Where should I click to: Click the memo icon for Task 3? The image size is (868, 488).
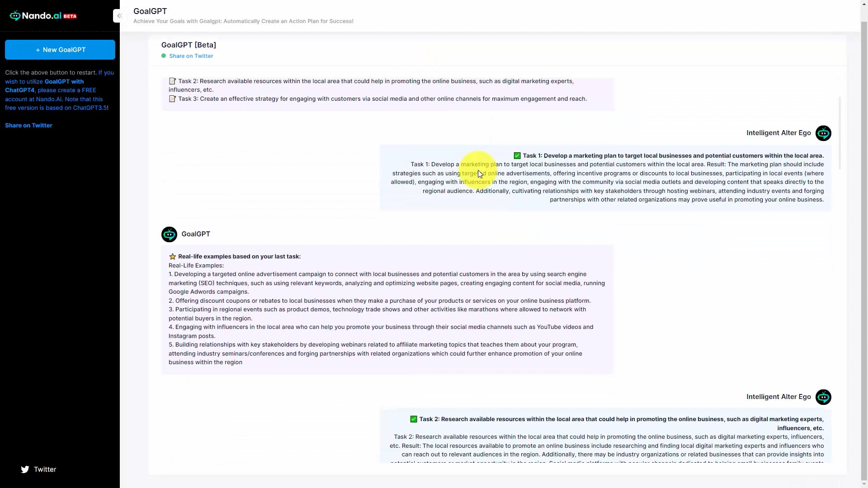pos(172,99)
